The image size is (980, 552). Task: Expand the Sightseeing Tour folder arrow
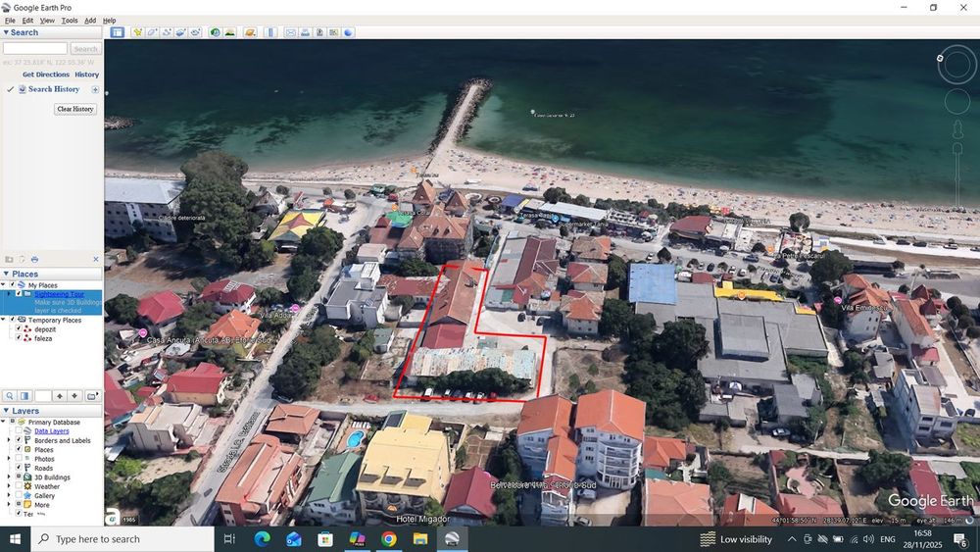[x=9, y=294]
